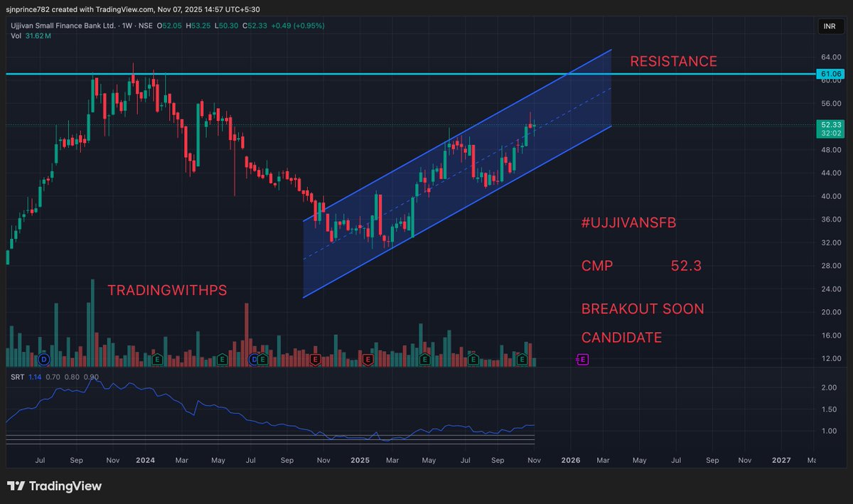
Task: Open the green earnings marker near May 2024
Action: point(222,360)
